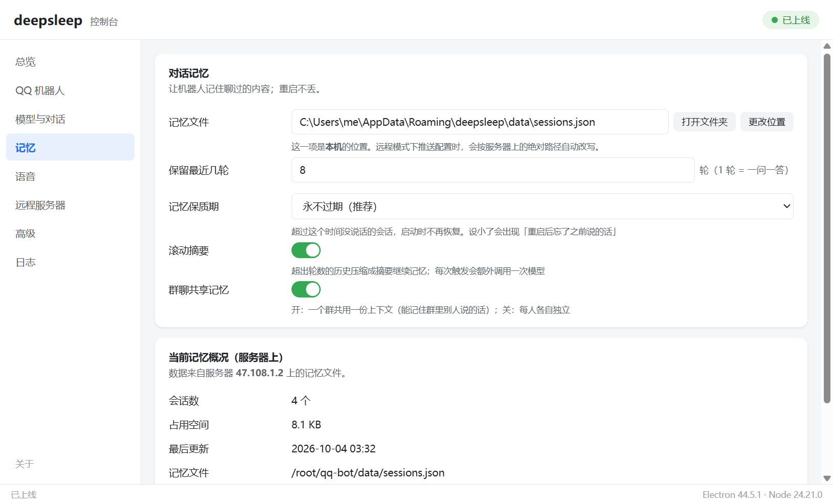Click the 打开文件夹 button
This screenshot has height=504, width=833.
point(704,122)
